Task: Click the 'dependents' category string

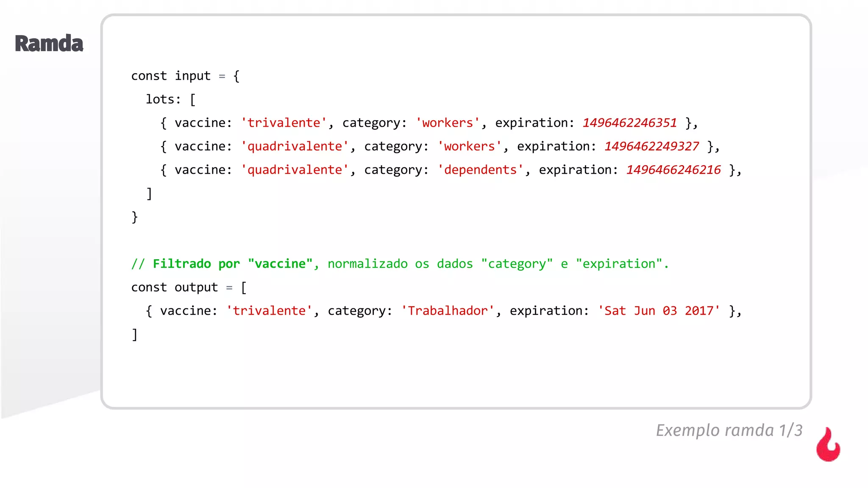Action: [x=481, y=170]
